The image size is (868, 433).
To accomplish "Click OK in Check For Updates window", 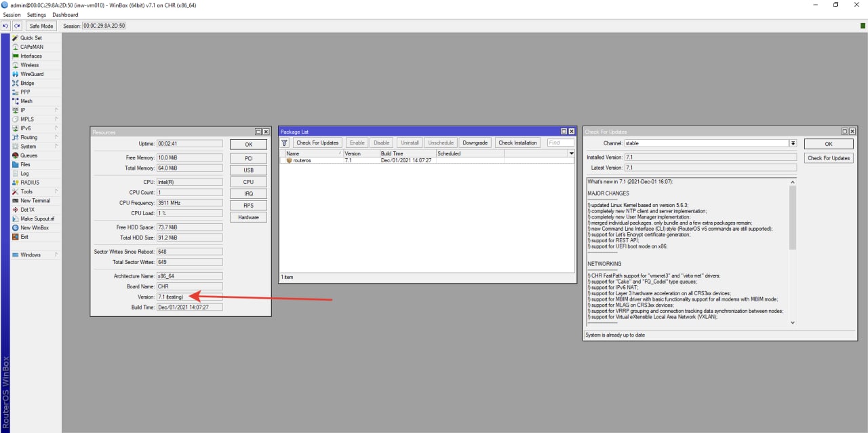I will coord(829,145).
